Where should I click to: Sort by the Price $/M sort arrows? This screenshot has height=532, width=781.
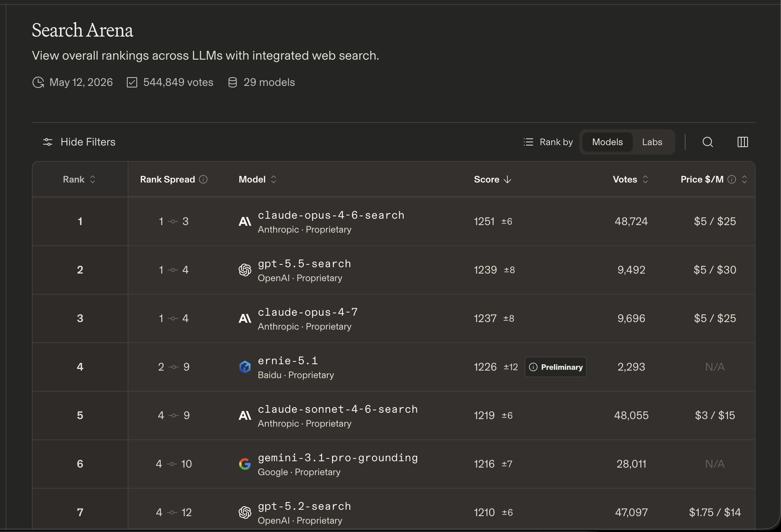tap(744, 179)
